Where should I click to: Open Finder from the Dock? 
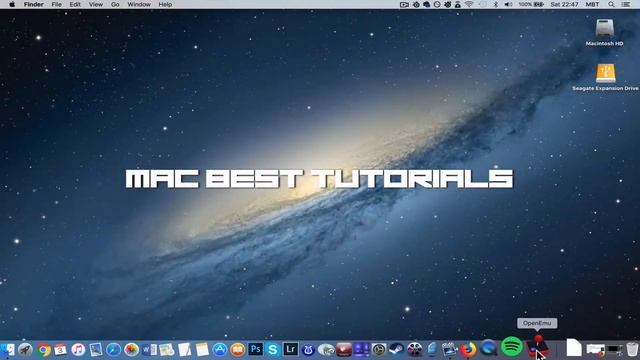click(x=7, y=350)
